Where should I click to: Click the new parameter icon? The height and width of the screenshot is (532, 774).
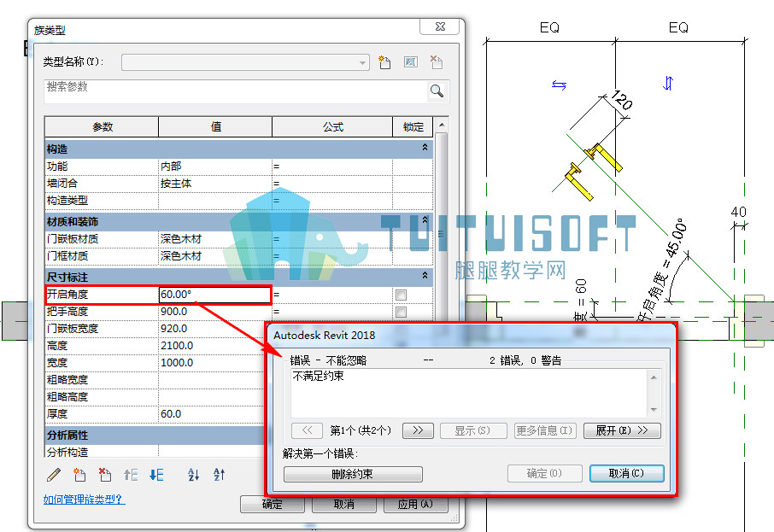coord(79,475)
